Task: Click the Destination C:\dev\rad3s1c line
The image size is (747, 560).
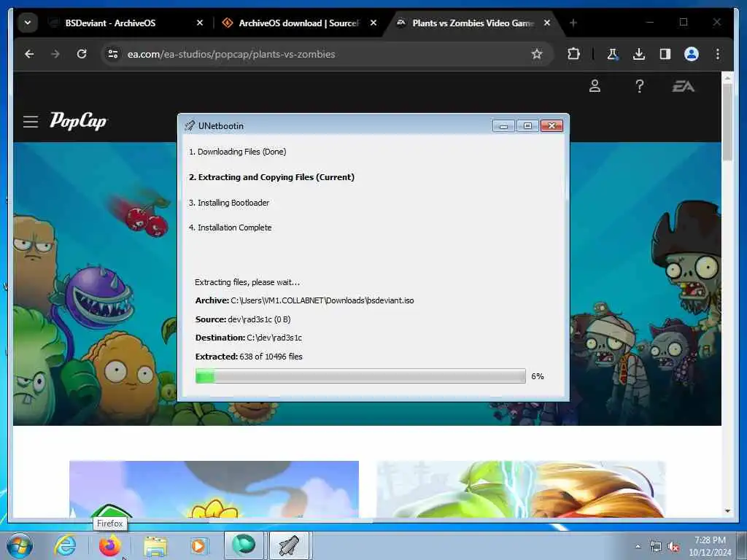Action: tap(249, 338)
